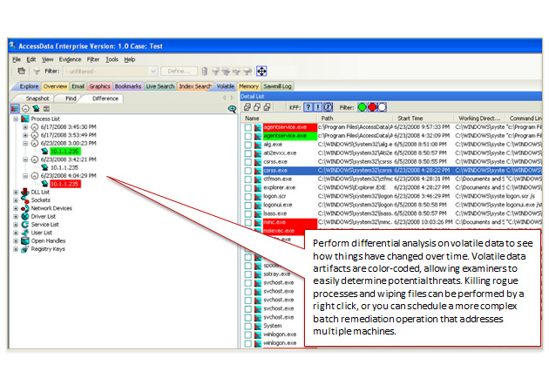Expand the 6/17/2008 3:53:49 PM snapshot node
Image resolution: width=549 pixels, height=392 pixels.
point(25,135)
